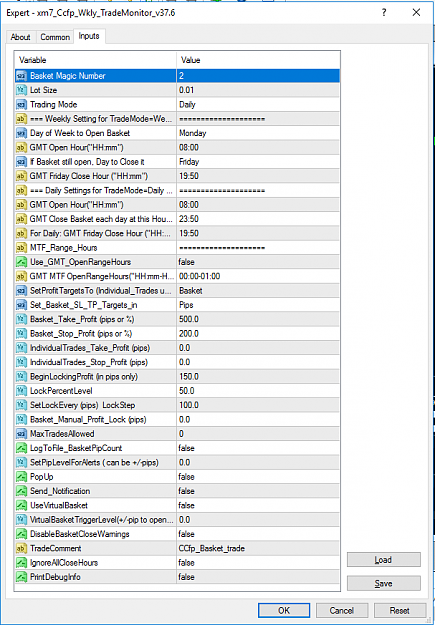
Task: Switch to the About tab
Action: (x=20, y=37)
